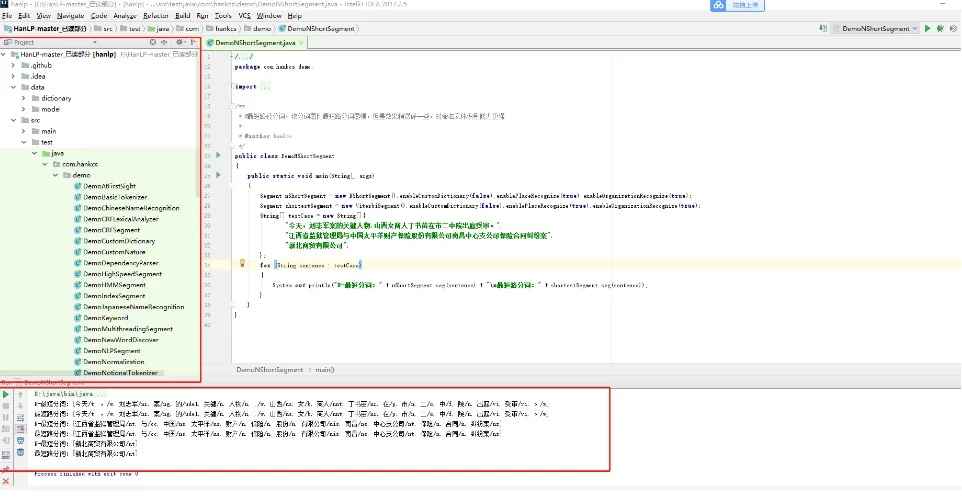
Task: Collapse the data folder
Action: click(13, 87)
